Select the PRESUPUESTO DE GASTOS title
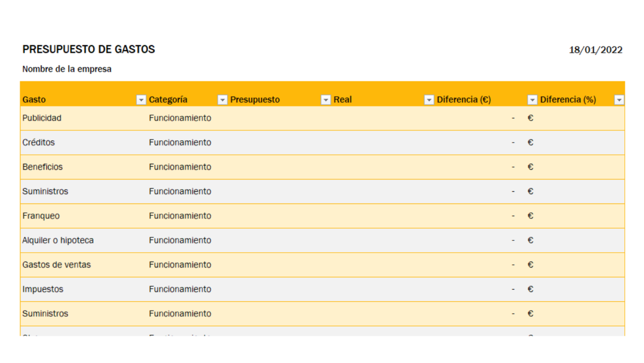The image size is (644, 363). (88, 50)
